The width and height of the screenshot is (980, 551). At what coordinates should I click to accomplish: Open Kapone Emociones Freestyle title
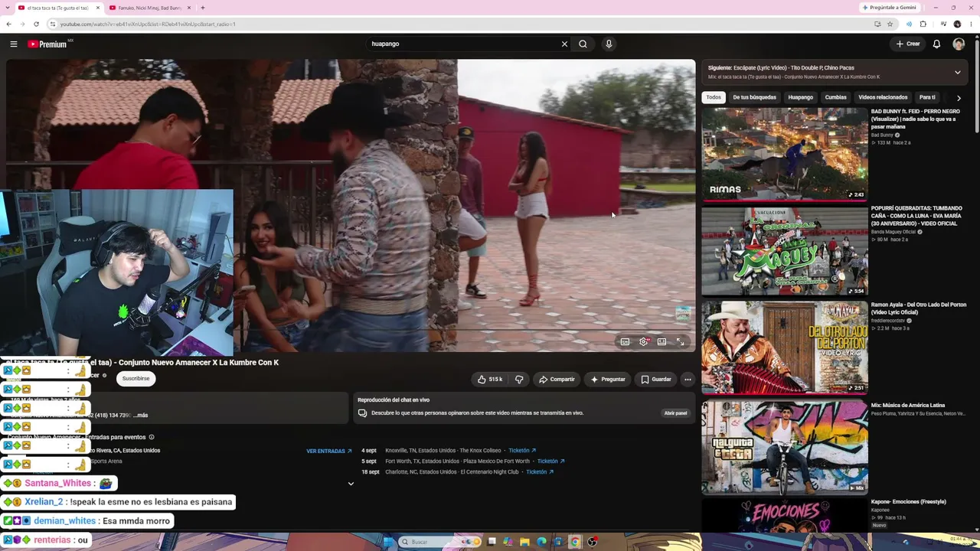pos(909,502)
